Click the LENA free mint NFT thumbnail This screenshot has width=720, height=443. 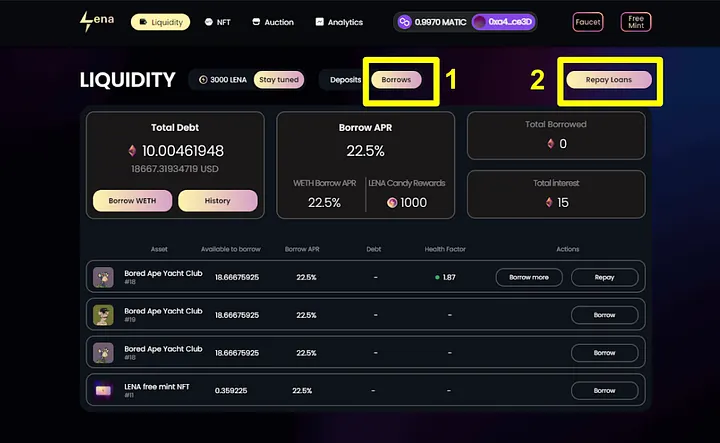pyautogui.click(x=103, y=391)
